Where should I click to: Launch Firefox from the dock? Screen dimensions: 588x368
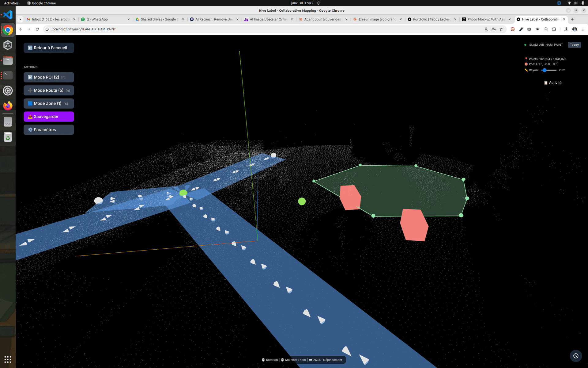pos(8,106)
